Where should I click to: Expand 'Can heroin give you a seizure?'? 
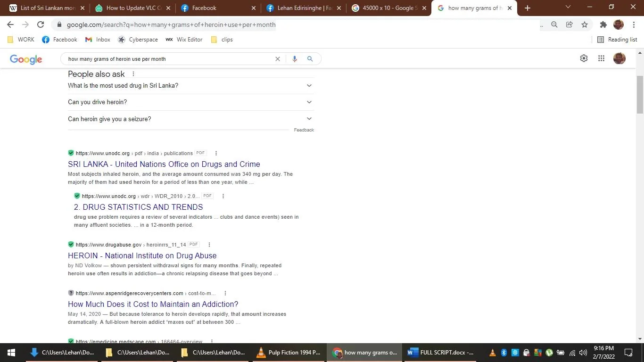click(191, 119)
